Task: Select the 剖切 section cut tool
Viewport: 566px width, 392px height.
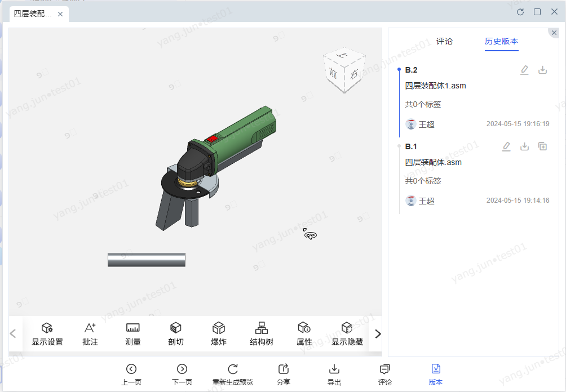Action: [x=176, y=333]
